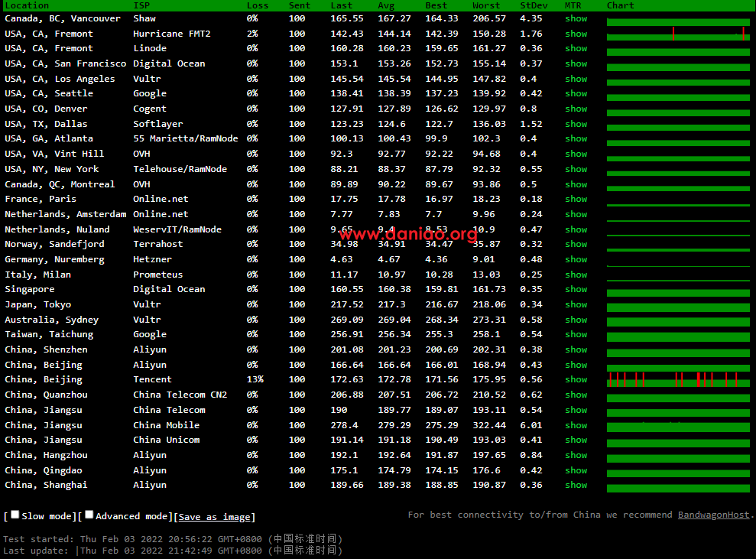Show MTR for Beijing Aliyun row
756x559 pixels.
576,365
